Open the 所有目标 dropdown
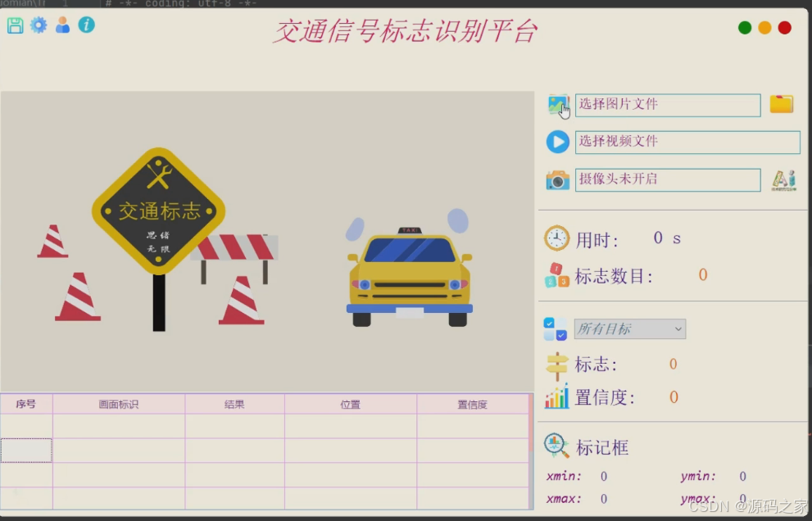This screenshot has height=521, width=812. click(x=630, y=328)
